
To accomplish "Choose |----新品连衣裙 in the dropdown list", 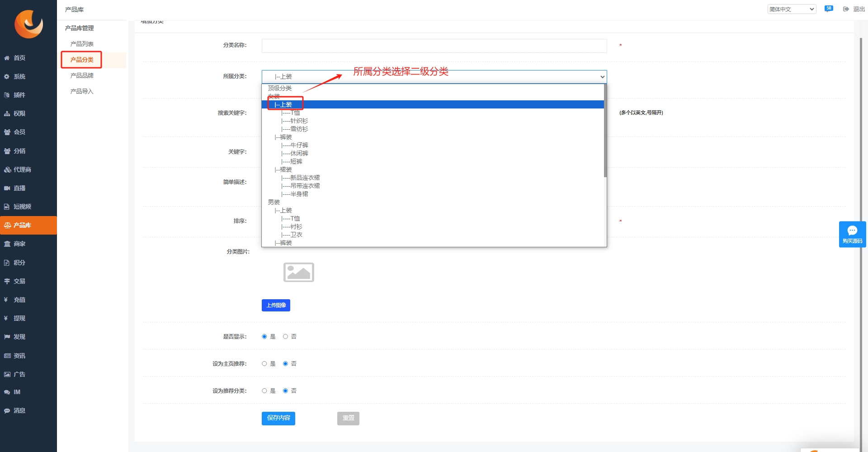I will tap(433, 178).
